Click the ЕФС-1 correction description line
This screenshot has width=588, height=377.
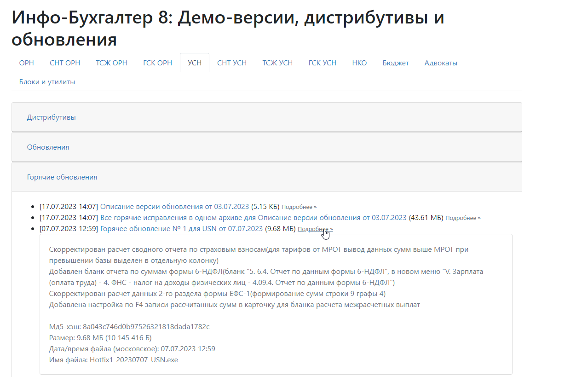click(x=218, y=294)
